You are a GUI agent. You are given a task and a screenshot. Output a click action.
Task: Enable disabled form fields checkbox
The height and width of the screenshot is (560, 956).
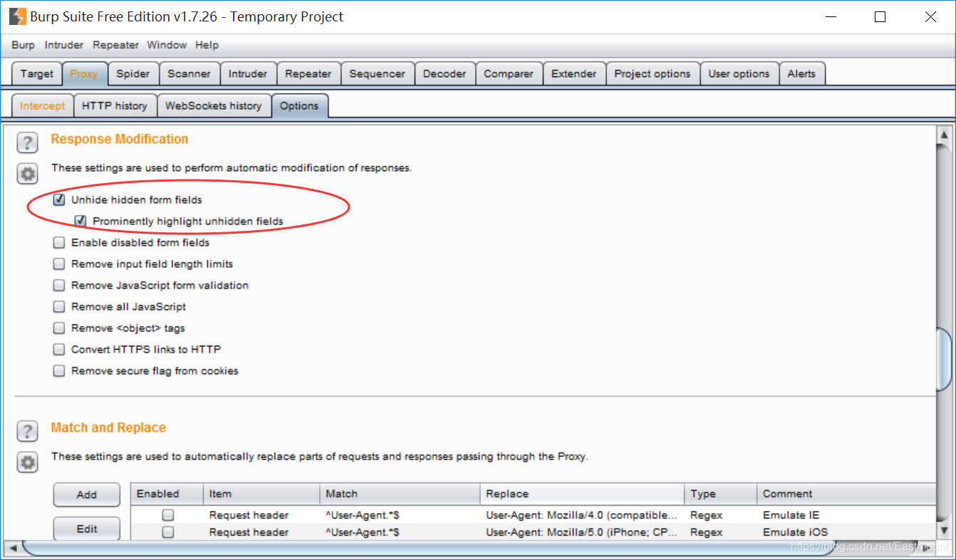(59, 242)
